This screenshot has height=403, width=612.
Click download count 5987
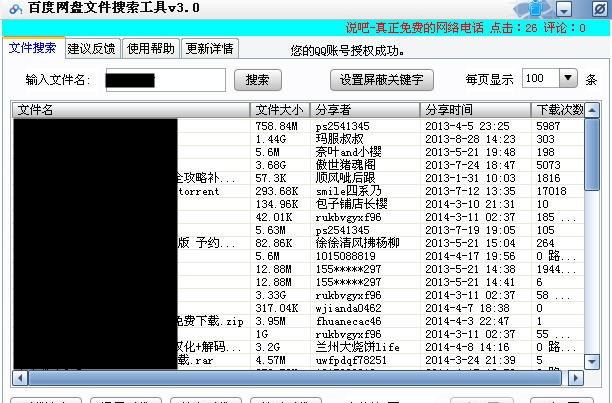tap(548, 126)
